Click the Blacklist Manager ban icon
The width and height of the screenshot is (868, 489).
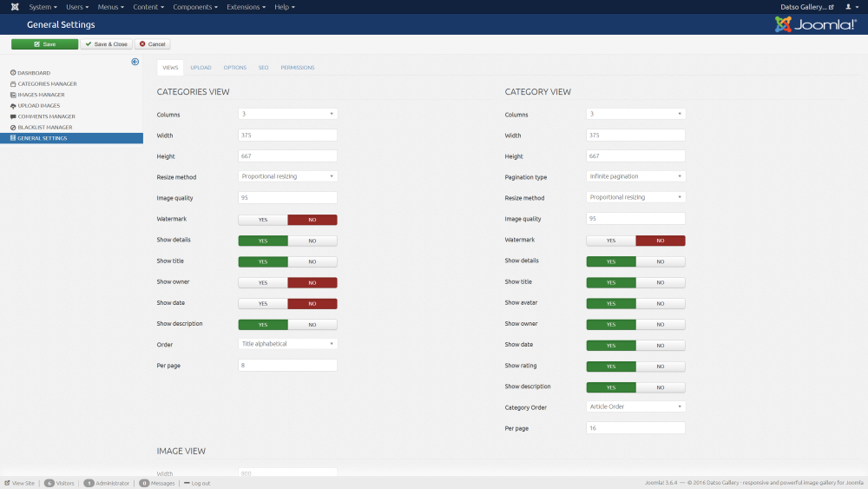[12, 128]
